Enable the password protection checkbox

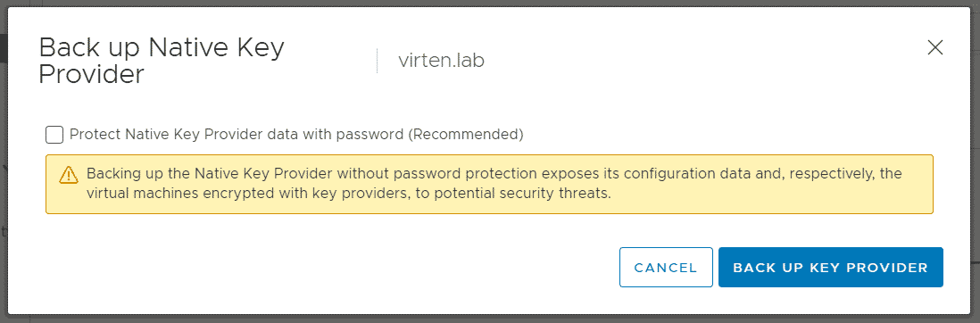pyautogui.click(x=54, y=135)
